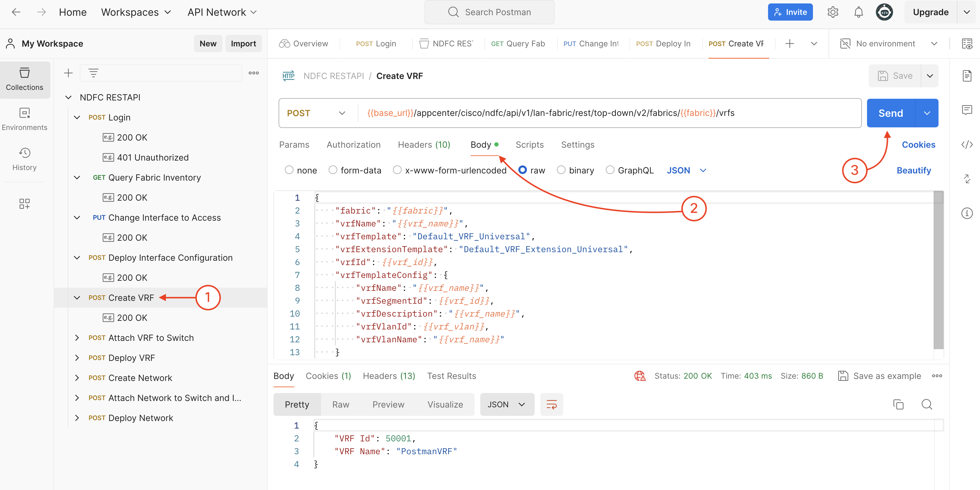Viewport: 980px width, 490px height.
Task: Select the GraphQL body type
Action: tap(610, 170)
